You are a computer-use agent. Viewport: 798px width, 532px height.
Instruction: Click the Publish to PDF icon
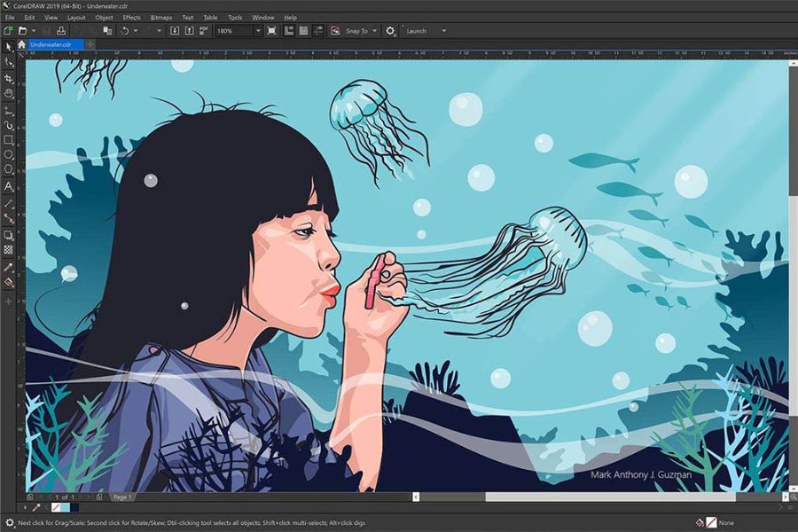[204, 31]
